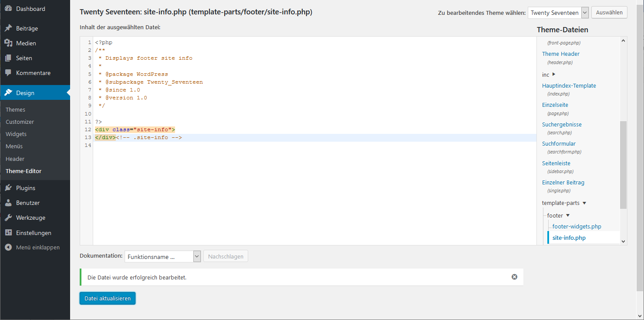
Task: Click the Werkzeuge wrench icon
Action: pos(8,218)
